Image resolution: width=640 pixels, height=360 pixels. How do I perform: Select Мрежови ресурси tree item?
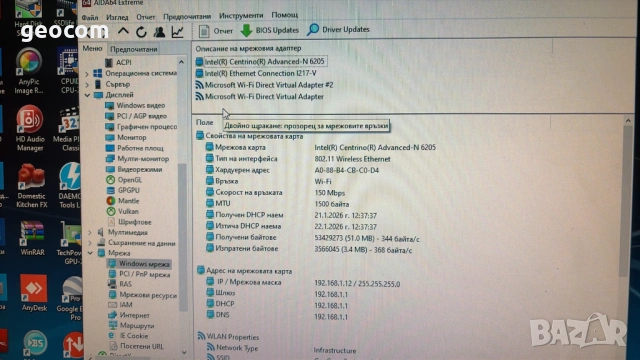(142, 295)
